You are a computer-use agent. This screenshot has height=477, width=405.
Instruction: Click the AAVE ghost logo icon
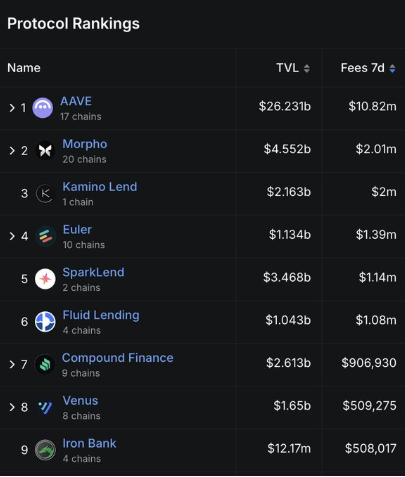[x=42, y=108]
